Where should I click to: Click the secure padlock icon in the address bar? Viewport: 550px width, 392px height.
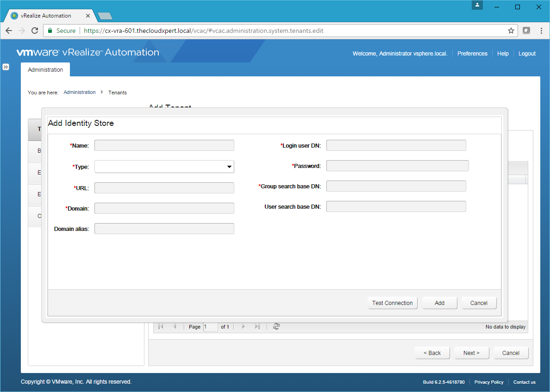[50, 31]
